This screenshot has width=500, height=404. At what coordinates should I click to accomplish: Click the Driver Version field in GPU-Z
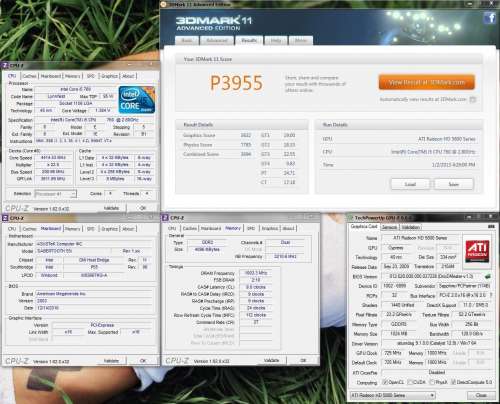pos(437,343)
